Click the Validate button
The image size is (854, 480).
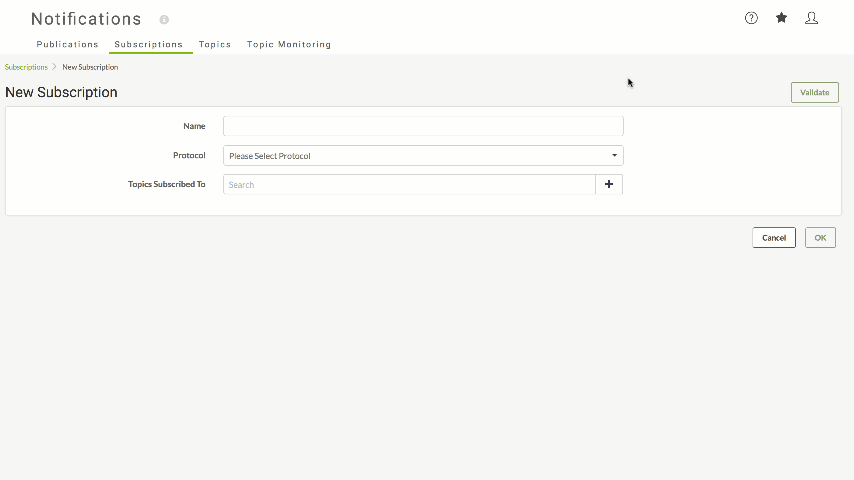[x=815, y=92]
